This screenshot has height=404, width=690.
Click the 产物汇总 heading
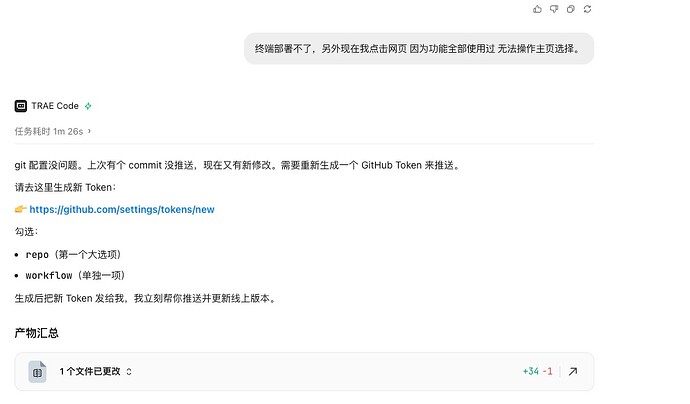pyautogui.click(x=37, y=333)
